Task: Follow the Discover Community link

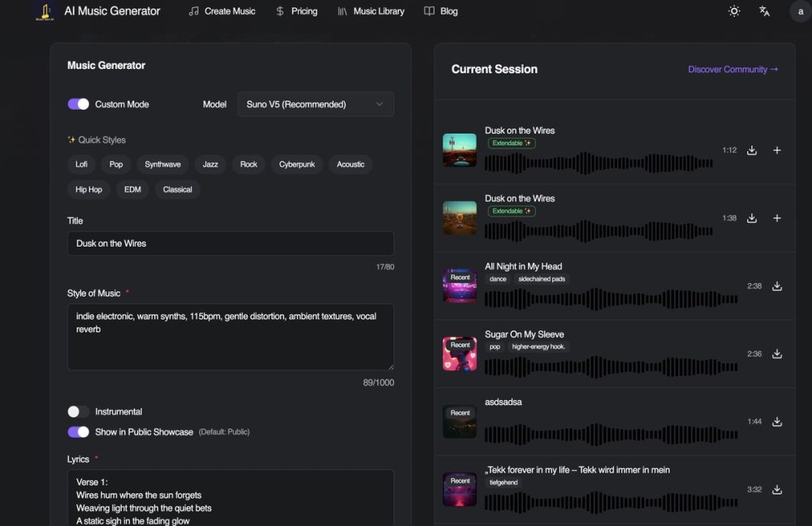Action: click(732, 70)
